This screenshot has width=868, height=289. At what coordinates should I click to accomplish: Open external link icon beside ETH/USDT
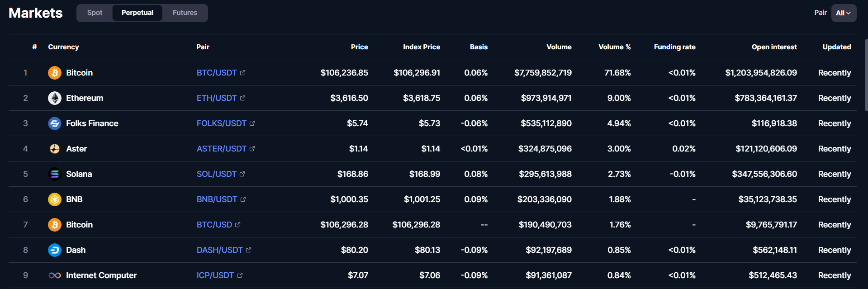pos(242,98)
